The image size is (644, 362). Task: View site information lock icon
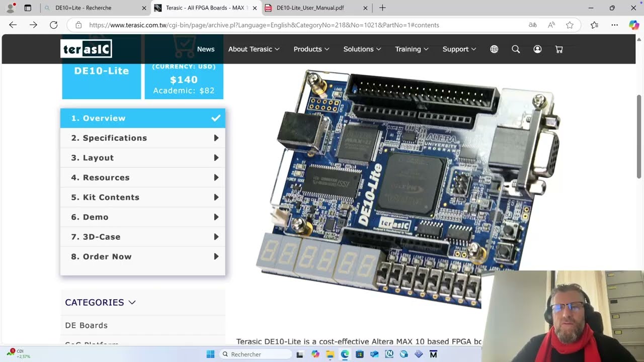tap(78, 25)
